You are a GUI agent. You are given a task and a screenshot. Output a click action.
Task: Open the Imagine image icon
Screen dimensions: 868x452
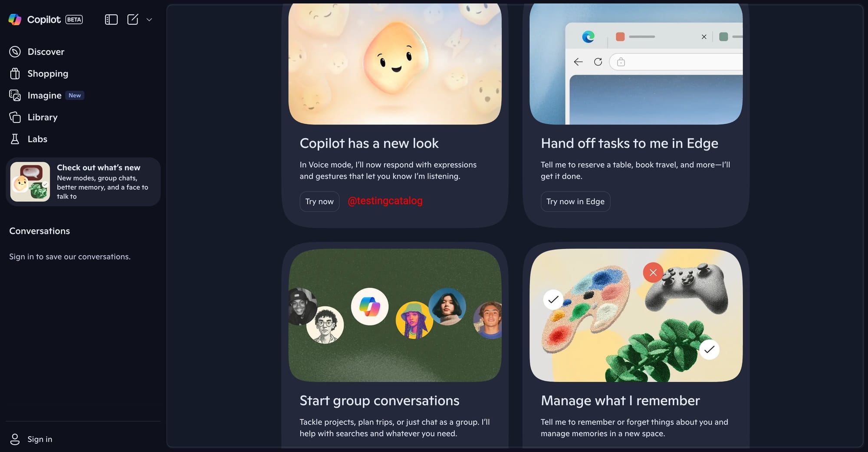15,96
